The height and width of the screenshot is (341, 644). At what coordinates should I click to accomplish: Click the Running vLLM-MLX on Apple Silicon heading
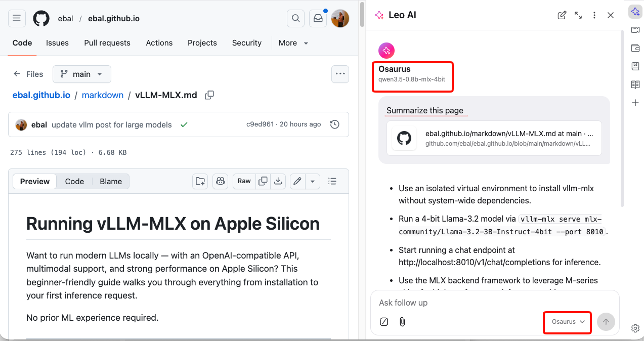[x=173, y=224]
